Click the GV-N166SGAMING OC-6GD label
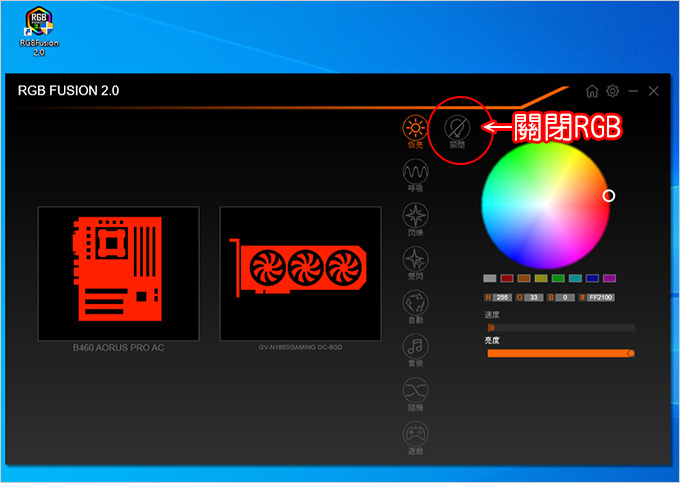This screenshot has height=483, width=680. pos(301,347)
